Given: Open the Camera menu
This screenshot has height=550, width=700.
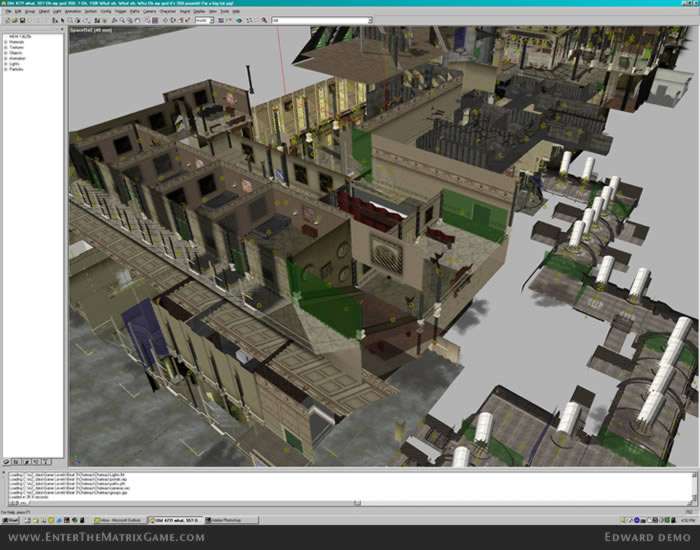Looking at the screenshot, I should (x=150, y=11).
